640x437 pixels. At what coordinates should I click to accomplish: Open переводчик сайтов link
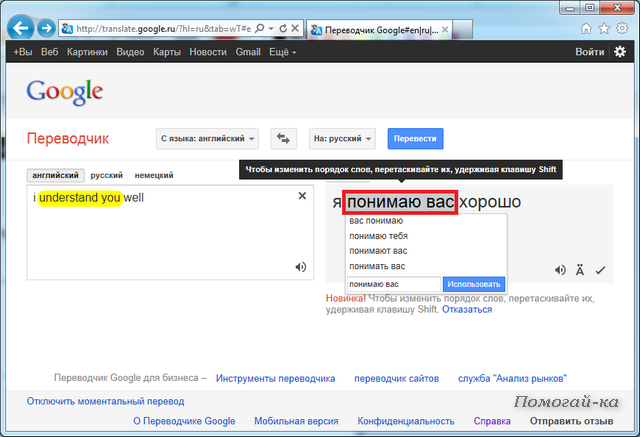coord(397,379)
